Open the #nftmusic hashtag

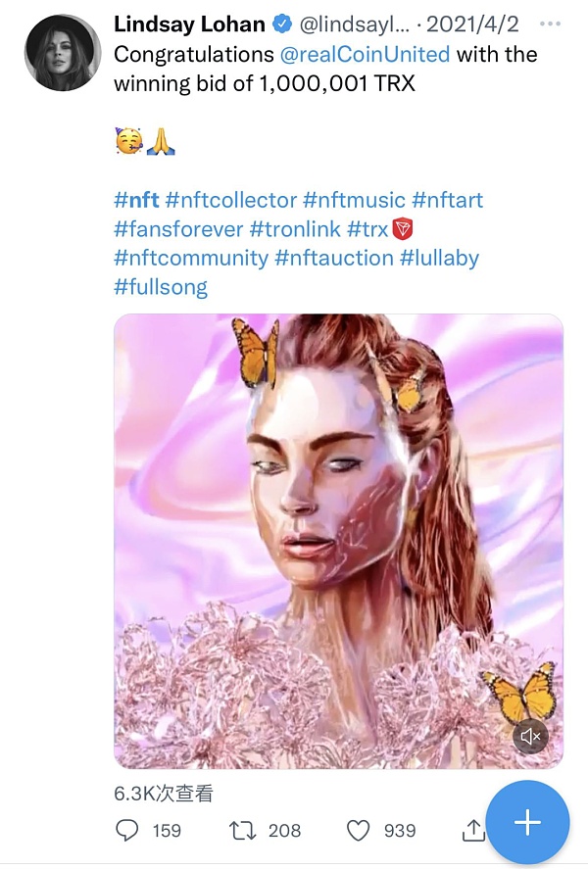[353, 201]
